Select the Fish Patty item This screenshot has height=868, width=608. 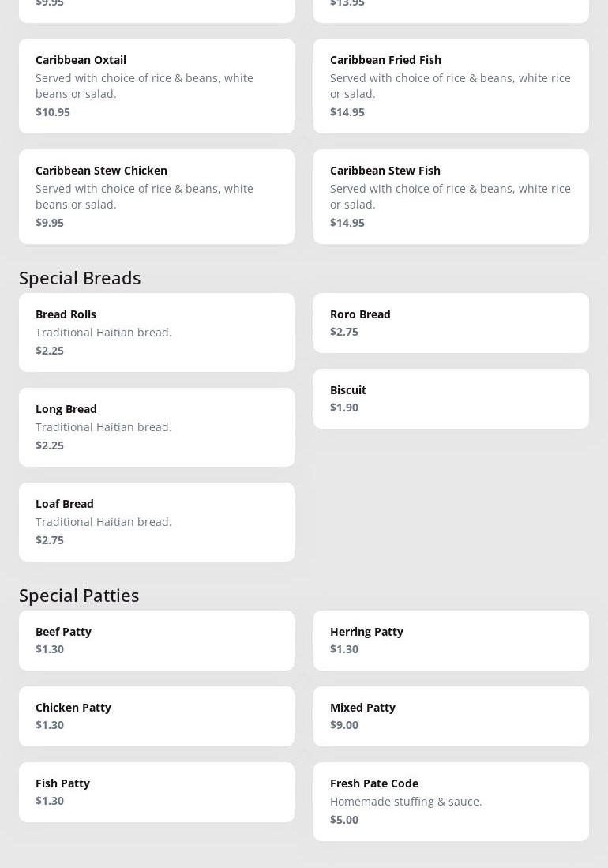[x=156, y=791]
